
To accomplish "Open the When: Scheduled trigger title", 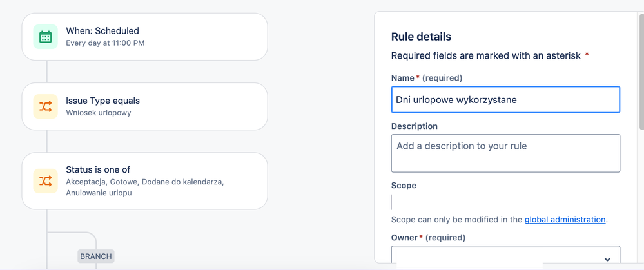I will (102, 31).
